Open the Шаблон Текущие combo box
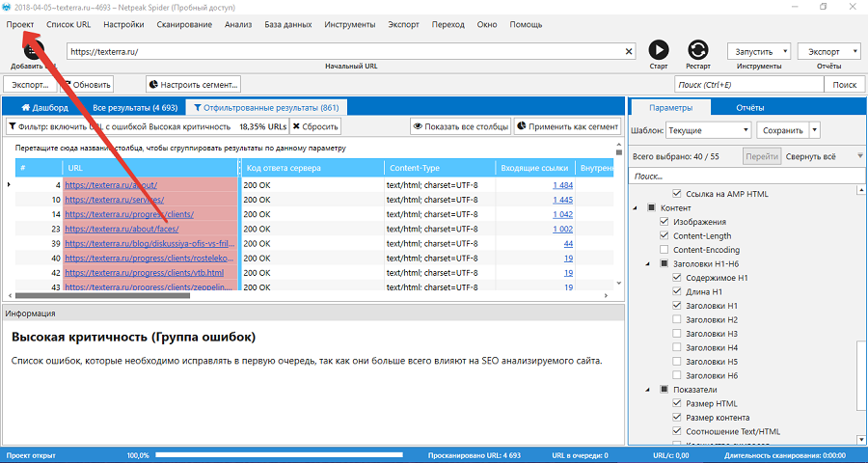 click(709, 131)
